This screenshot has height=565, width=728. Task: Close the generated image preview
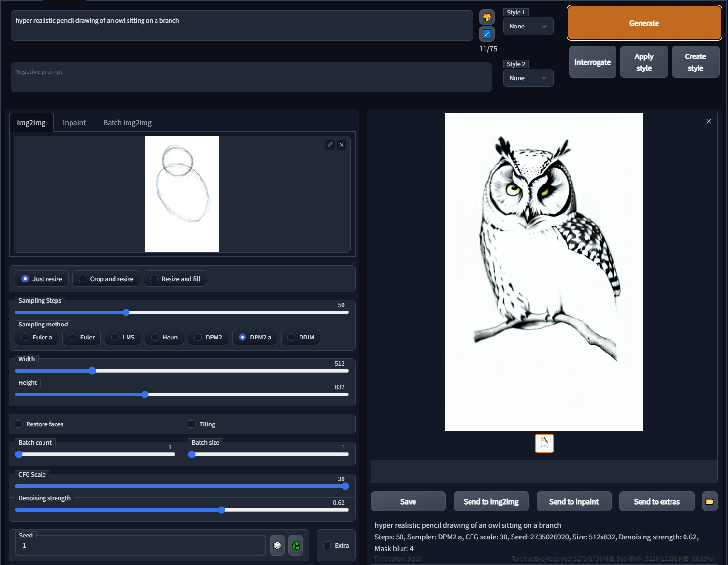point(708,121)
